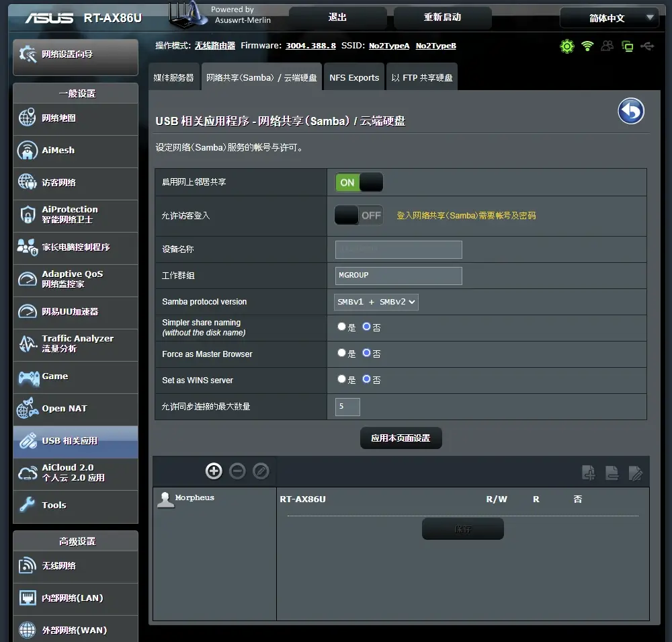This screenshot has height=642, width=672.
Task: Open 网易UU加速器 page
Action: tap(75, 312)
